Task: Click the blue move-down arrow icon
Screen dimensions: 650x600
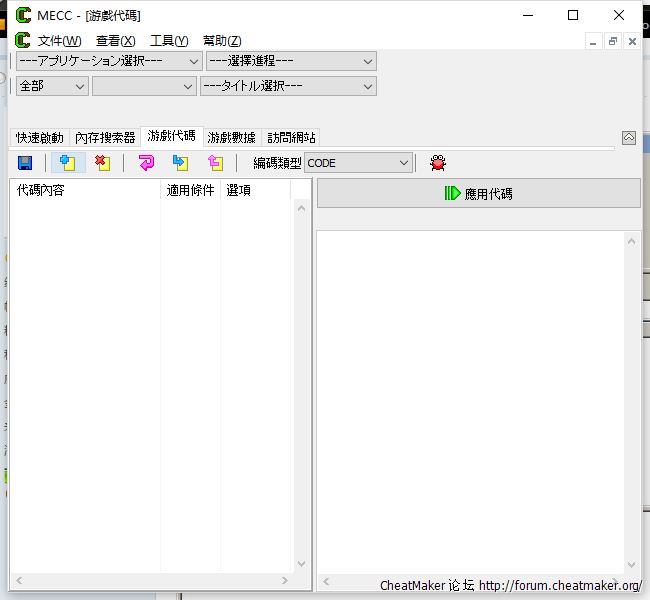Action: (x=180, y=163)
